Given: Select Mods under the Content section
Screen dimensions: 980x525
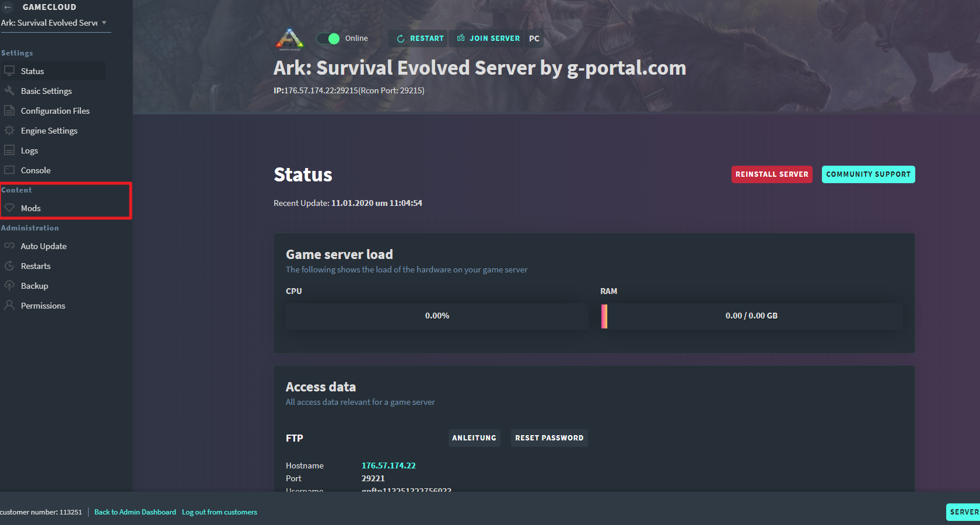Looking at the screenshot, I should coord(31,208).
